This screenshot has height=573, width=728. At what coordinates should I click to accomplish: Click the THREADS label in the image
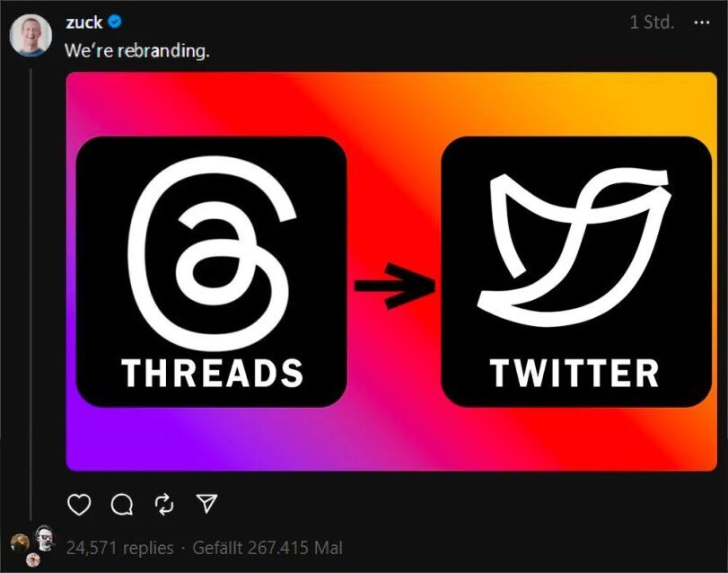[212, 373]
